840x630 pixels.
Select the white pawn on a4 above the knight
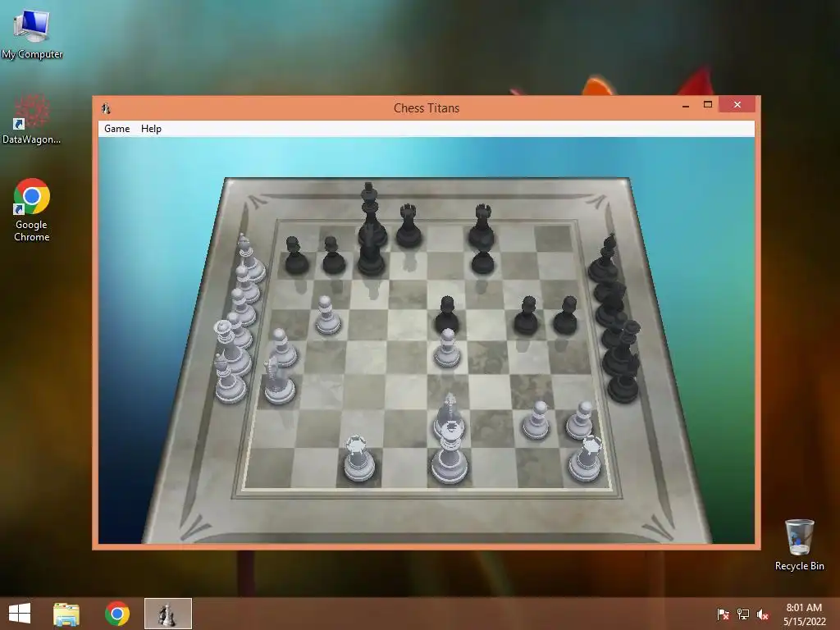pos(282,348)
